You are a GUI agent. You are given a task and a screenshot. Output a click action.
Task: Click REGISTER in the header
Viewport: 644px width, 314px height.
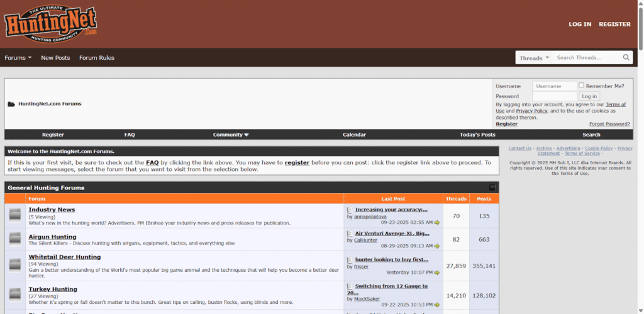(614, 25)
